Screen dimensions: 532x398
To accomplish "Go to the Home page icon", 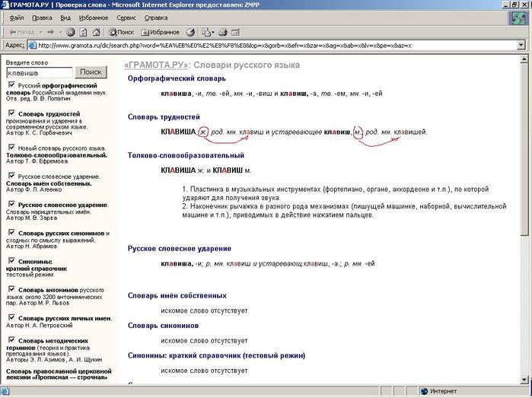I will (97, 32).
